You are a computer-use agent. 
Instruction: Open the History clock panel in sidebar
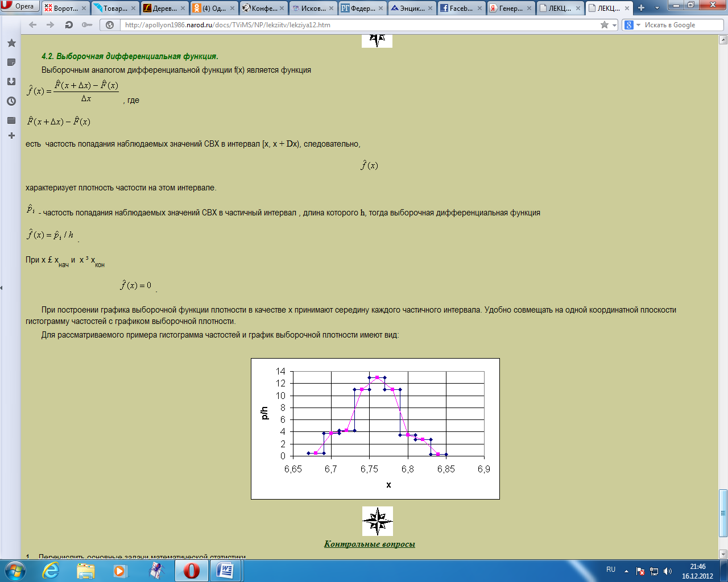[x=11, y=101]
